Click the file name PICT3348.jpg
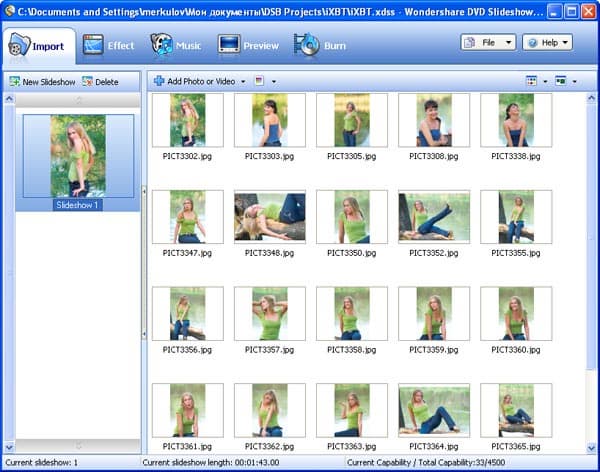Image resolution: width=600 pixels, height=472 pixels. pyautogui.click(x=269, y=253)
